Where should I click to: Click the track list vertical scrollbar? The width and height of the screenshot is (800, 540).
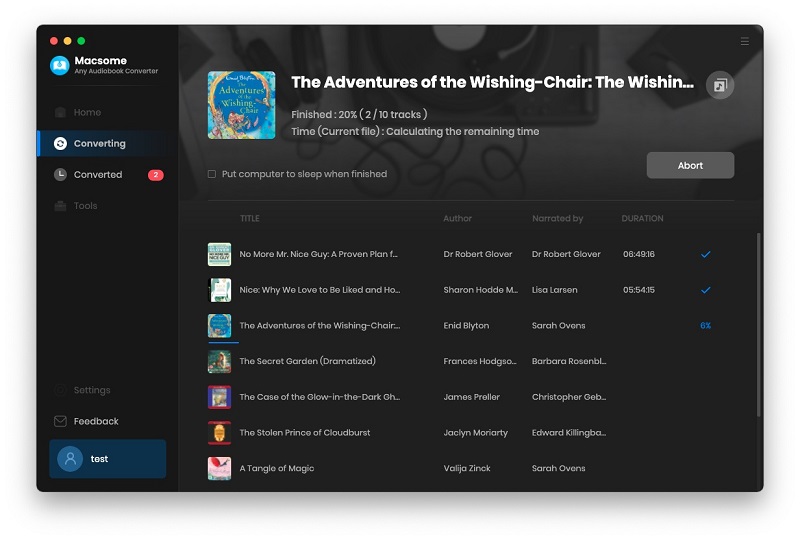[759, 325]
